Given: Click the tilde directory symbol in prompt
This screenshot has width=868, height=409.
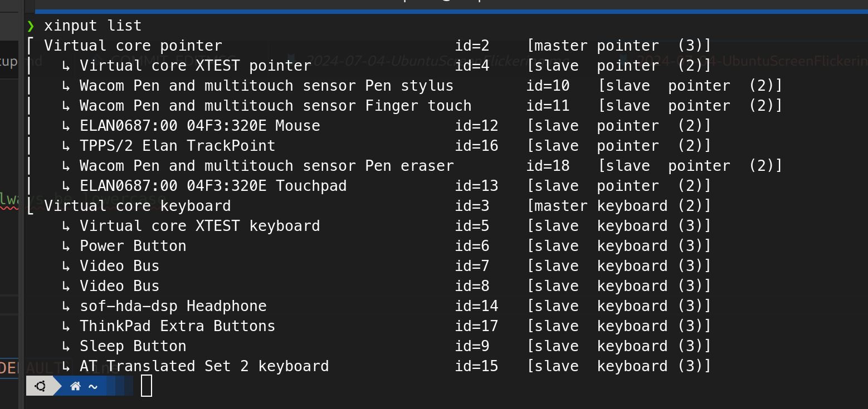Looking at the screenshot, I should (x=93, y=386).
